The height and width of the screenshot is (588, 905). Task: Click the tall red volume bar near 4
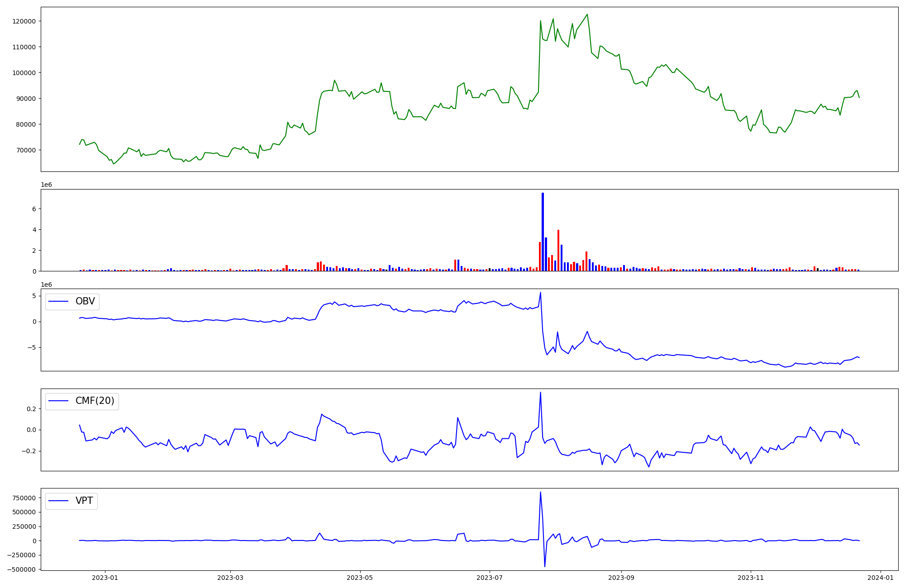(x=558, y=250)
